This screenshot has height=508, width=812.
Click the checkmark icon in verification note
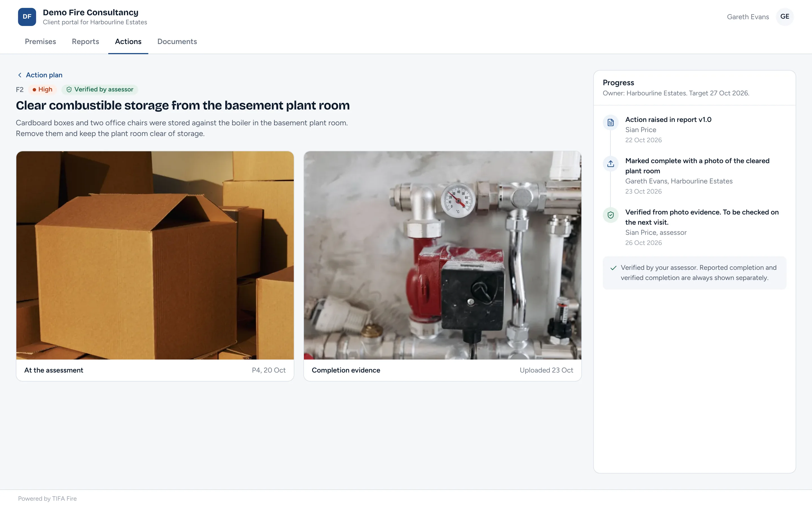(613, 268)
